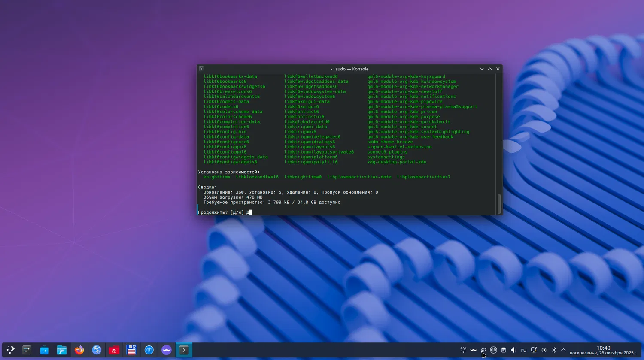The height and width of the screenshot is (360, 644).
Task: Launch Firefox from the taskbar
Action: (79, 350)
